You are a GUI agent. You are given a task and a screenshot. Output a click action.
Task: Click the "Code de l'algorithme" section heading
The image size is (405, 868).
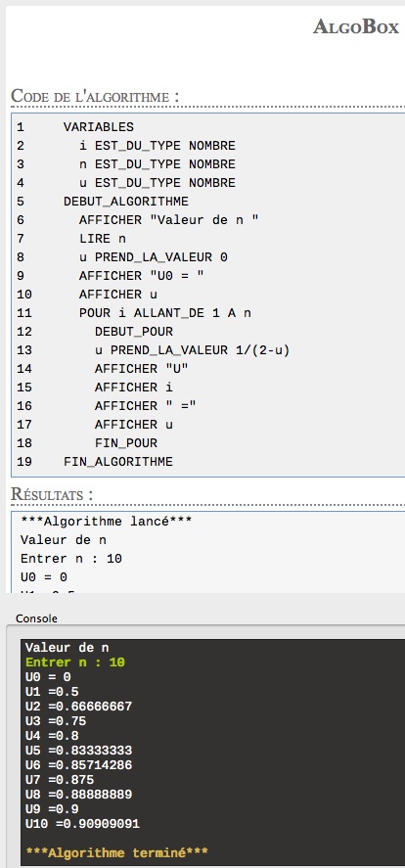tap(95, 96)
